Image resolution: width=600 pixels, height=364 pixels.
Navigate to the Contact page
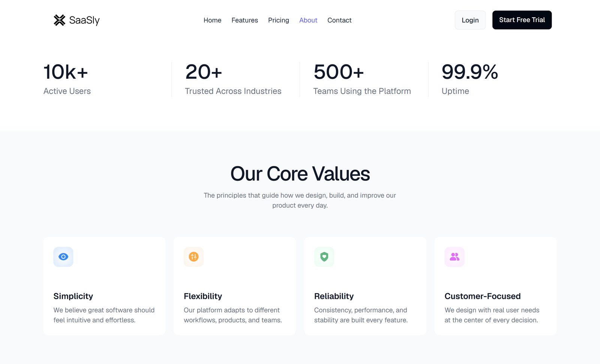[339, 20]
